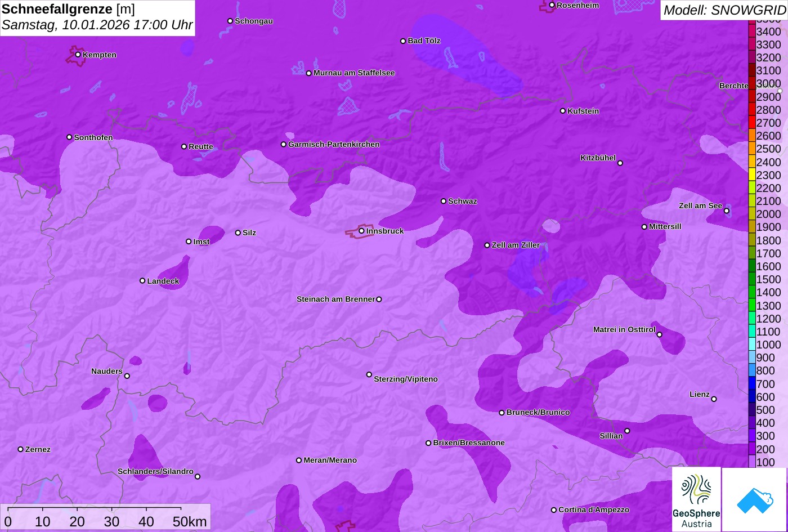This screenshot has height=532, width=788.
Task: Pick the light purple 100 legend swatch
Action: tap(752, 462)
